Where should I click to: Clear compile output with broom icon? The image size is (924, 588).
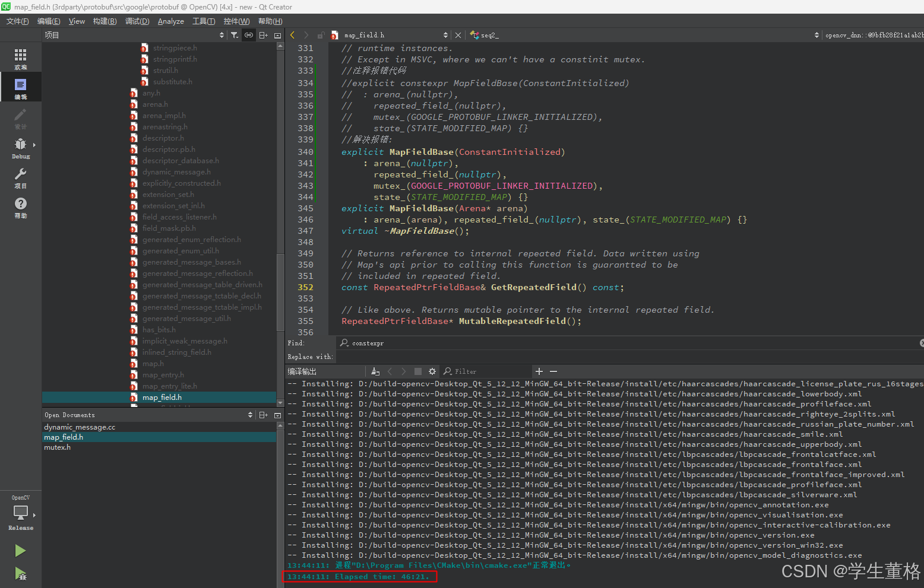click(375, 371)
